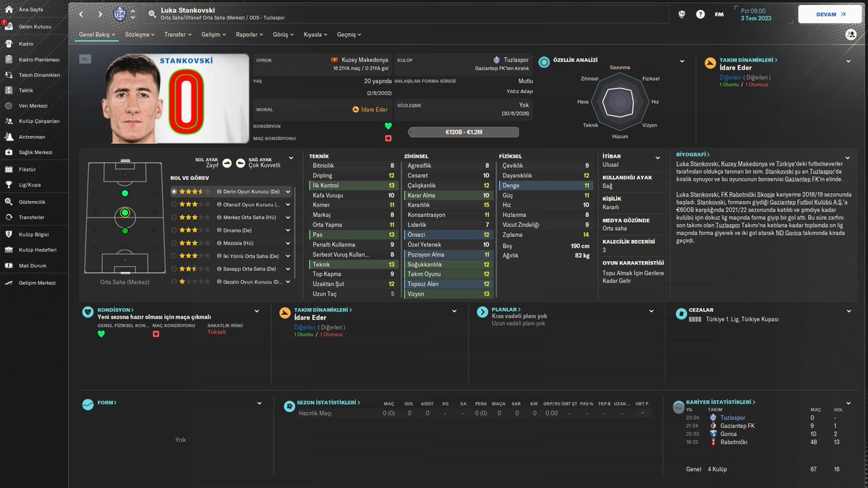Viewport: 868px width, 488px height.
Task: Open Ana Sayfa from the sidebar
Action: 30,10
